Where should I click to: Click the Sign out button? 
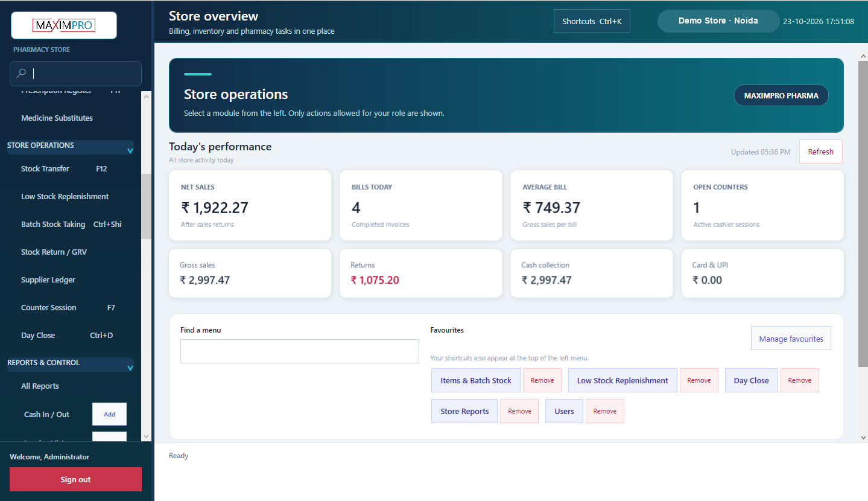point(75,479)
